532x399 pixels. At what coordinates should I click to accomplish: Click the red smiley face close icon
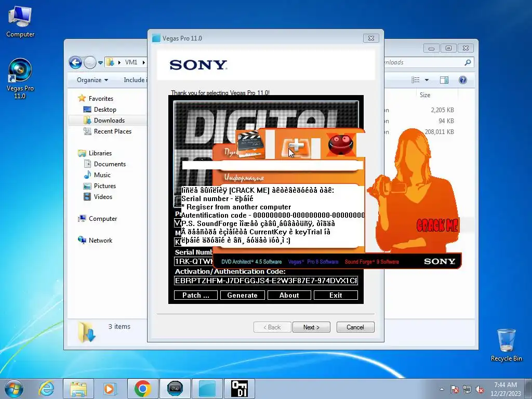click(341, 145)
